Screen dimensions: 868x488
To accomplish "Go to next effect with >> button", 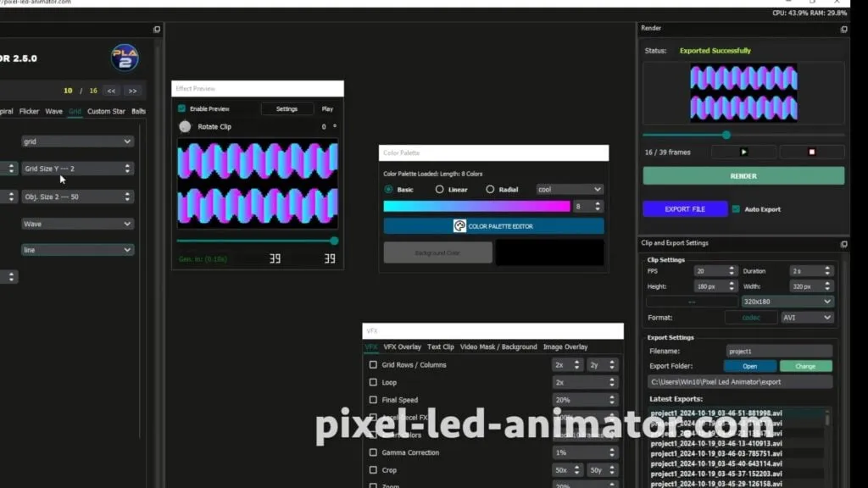I will (132, 91).
